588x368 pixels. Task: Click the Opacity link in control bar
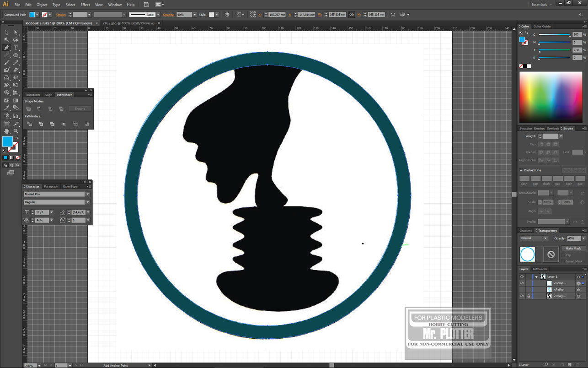(168, 15)
